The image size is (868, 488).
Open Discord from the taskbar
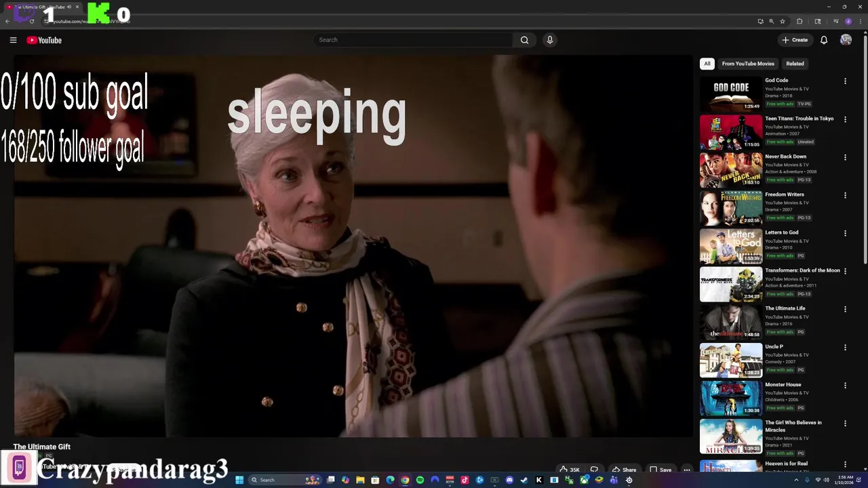[509, 480]
